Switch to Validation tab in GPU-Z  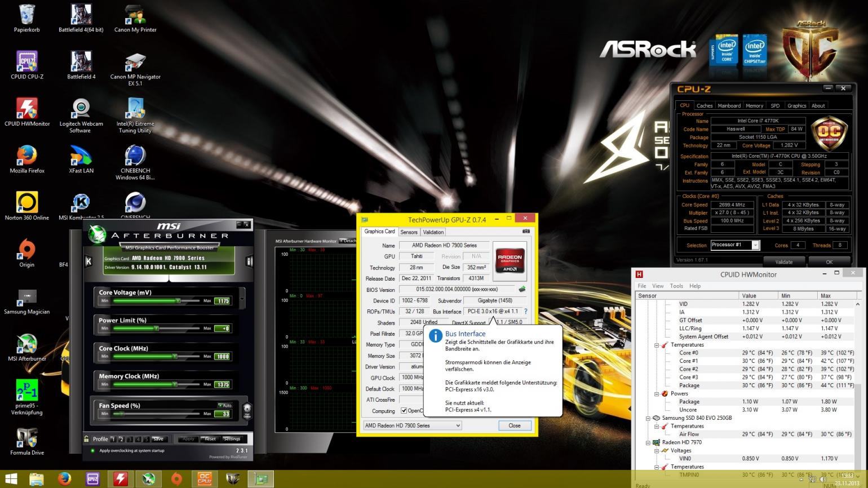tap(433, 232)
